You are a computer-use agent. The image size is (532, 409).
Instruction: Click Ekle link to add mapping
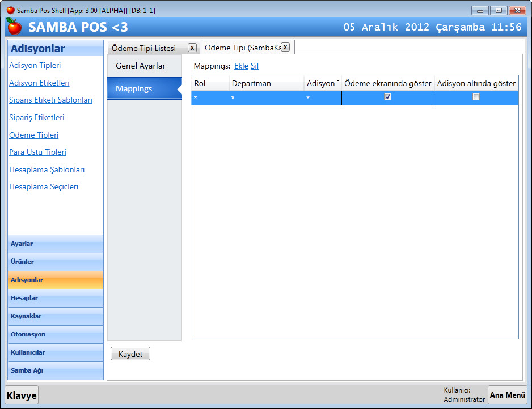coord(241,66)
